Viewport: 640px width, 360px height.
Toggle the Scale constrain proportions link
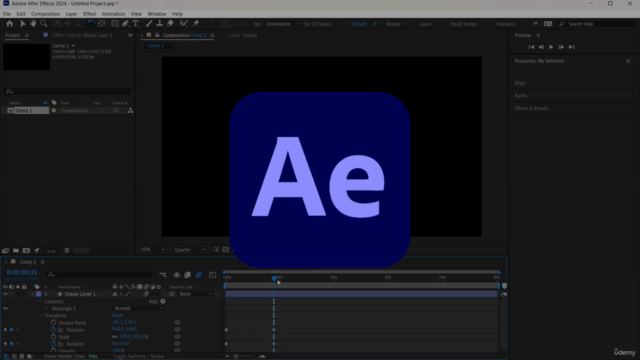pyautogui.click(x=115, y=337)
